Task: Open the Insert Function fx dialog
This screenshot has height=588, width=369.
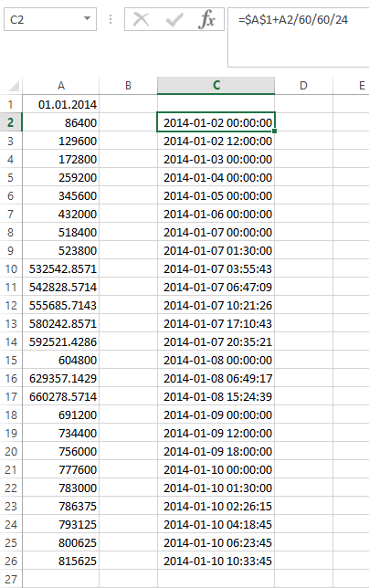Action: click(206, 19)
